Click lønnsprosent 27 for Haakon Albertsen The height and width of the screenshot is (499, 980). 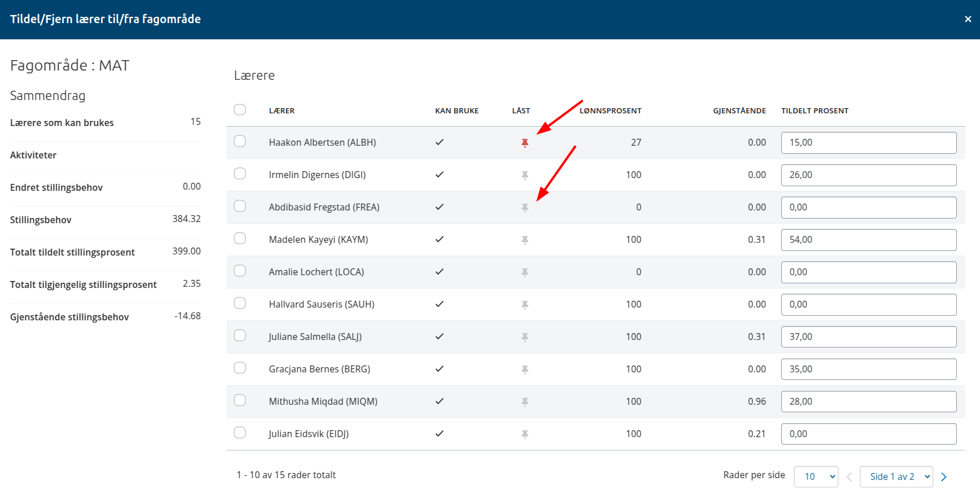[x=636, y=142]
